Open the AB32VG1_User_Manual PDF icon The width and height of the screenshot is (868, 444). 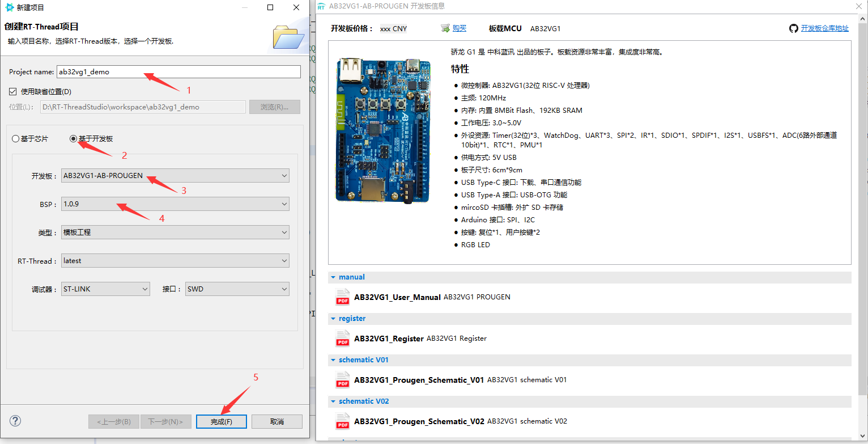[x=343, y=297]
